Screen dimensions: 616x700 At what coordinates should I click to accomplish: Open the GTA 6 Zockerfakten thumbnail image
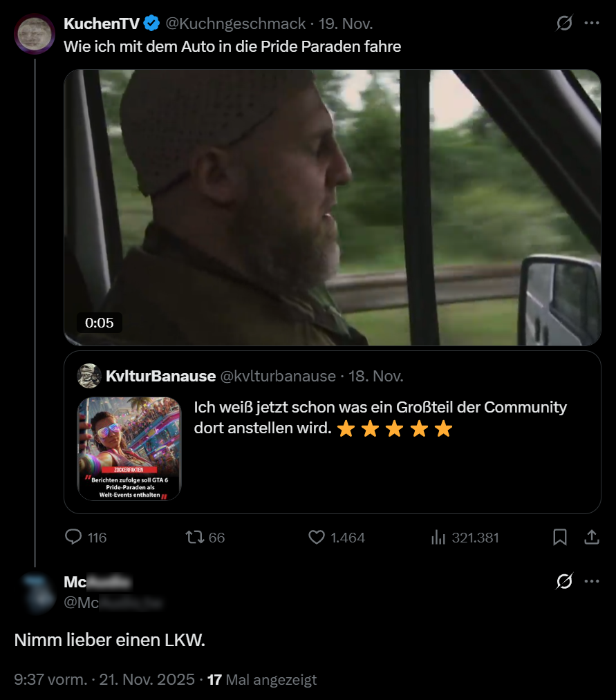(129, 448)
